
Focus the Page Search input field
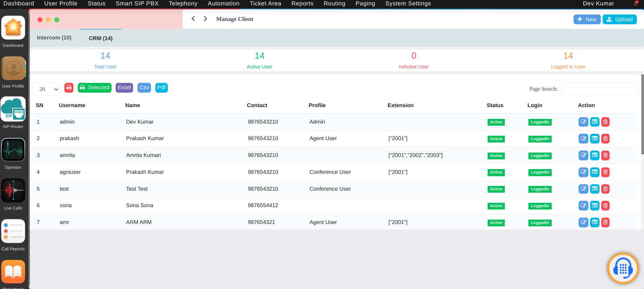point(599,89)
